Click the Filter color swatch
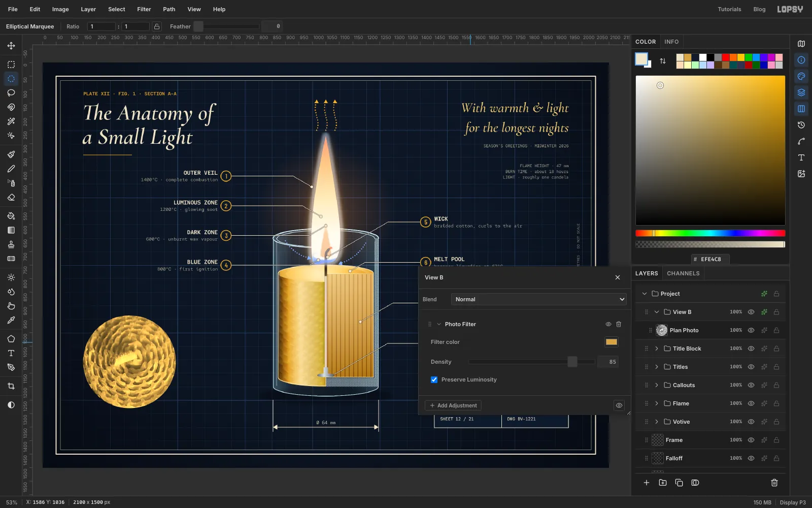The height and width of the screenshot is (508, 812). [x=612, y=342]
